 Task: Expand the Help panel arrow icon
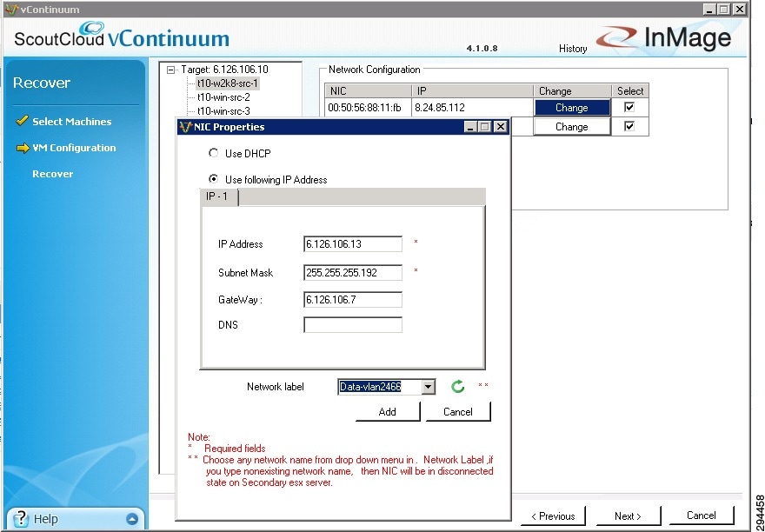132,519
